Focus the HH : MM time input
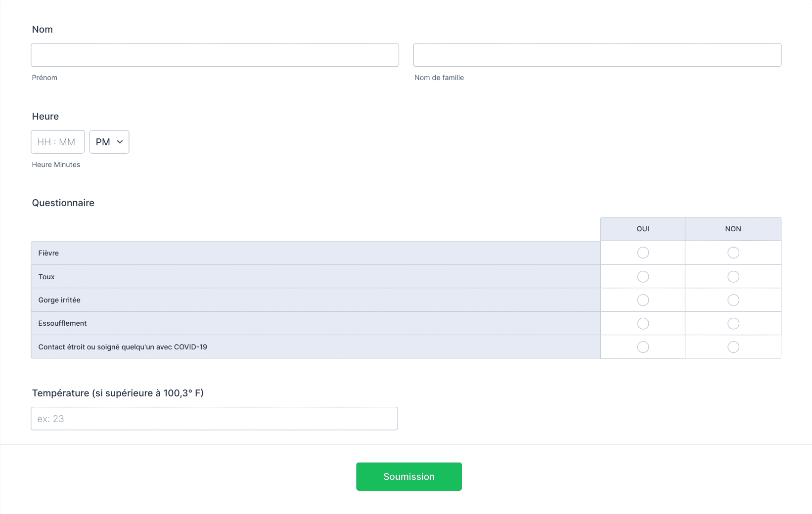The image size is (812, 514). click(57, 142)
